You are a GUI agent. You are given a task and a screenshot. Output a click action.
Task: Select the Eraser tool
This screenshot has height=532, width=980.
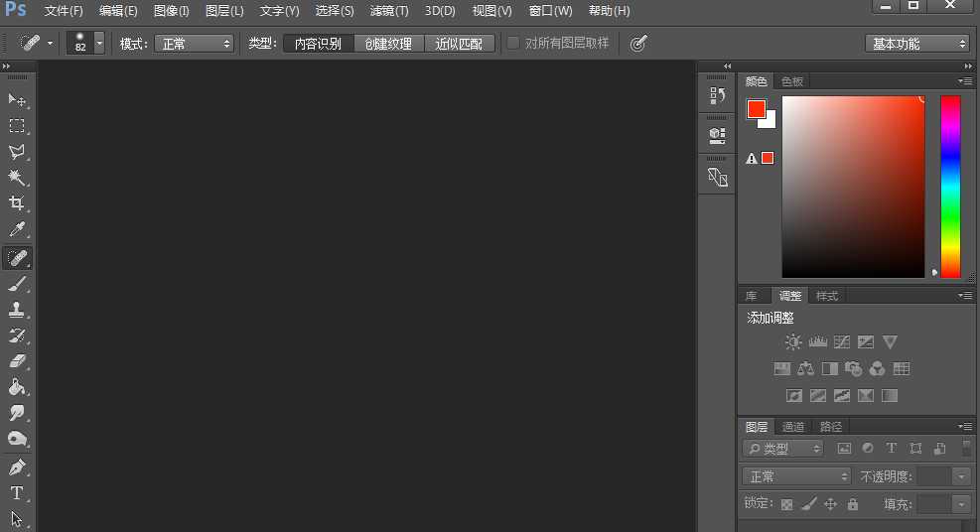17,361
